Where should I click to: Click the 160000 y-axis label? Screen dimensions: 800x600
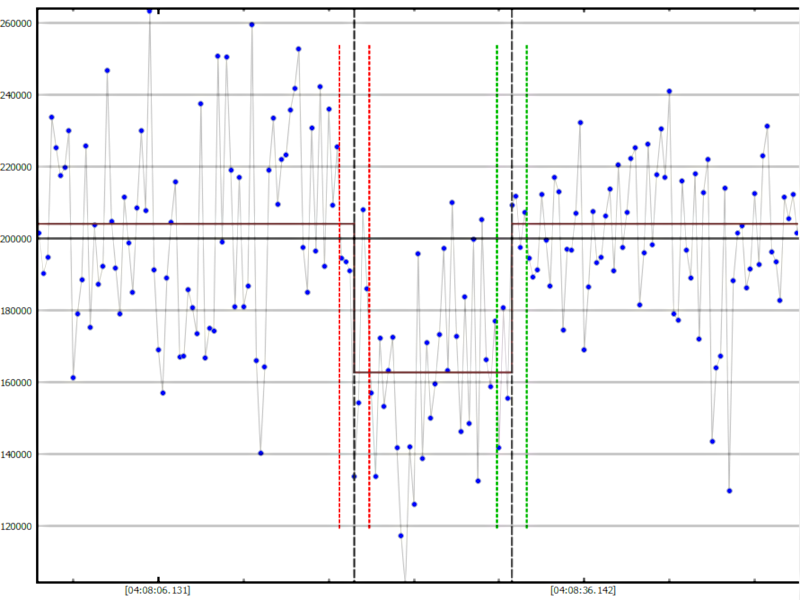coord(18,383)
